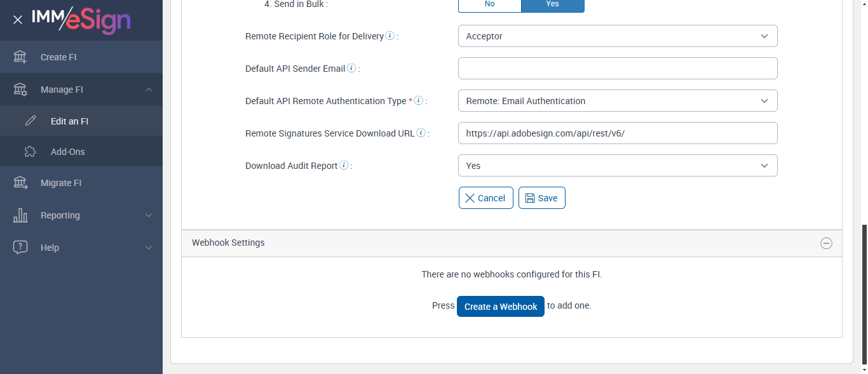Click info icon for Remote Authentication Type
This screenshot has width=868, height=374.
tap(419, 101)
